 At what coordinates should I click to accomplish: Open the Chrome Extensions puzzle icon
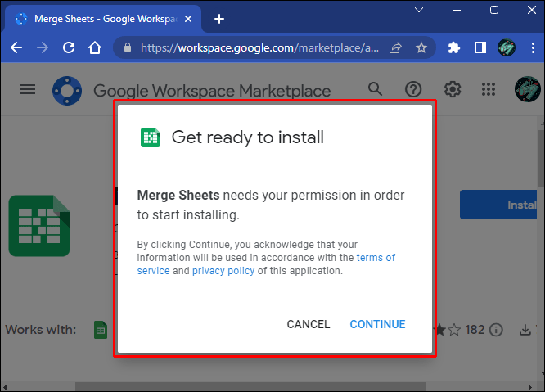455,47
